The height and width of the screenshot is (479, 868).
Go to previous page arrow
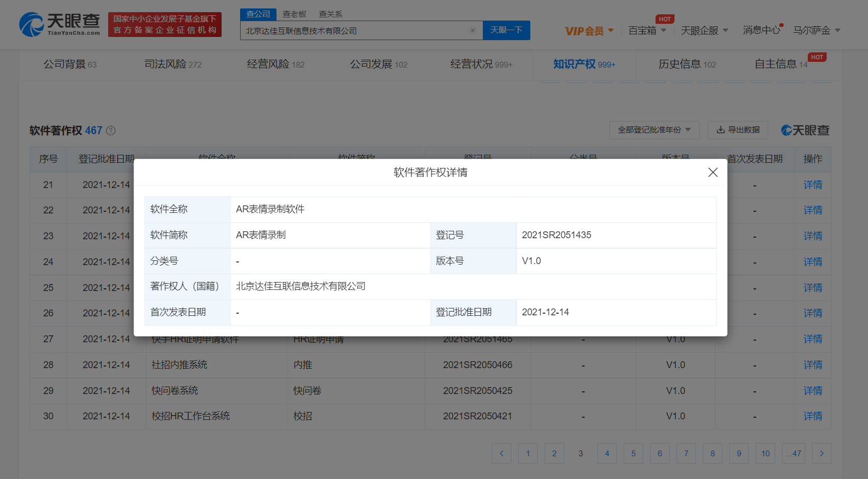click(501, 453)
